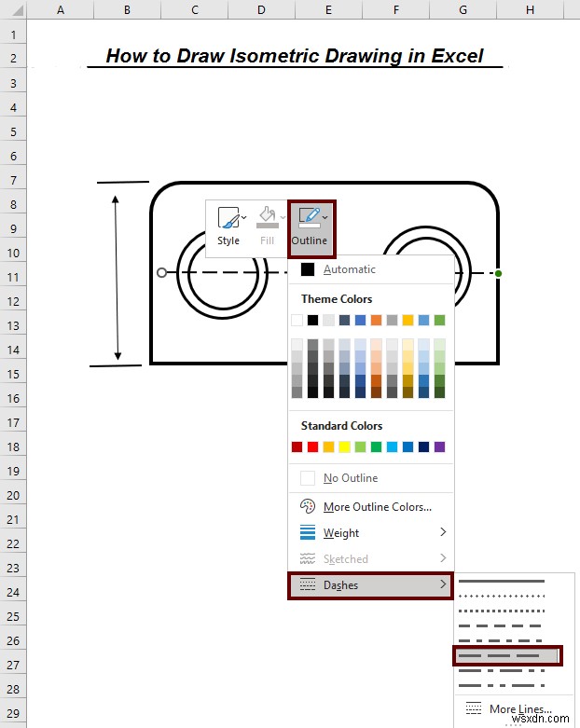Click the More Outline Colors palette icon
Viewport: 580px width, 728px height.
point(308,506)
